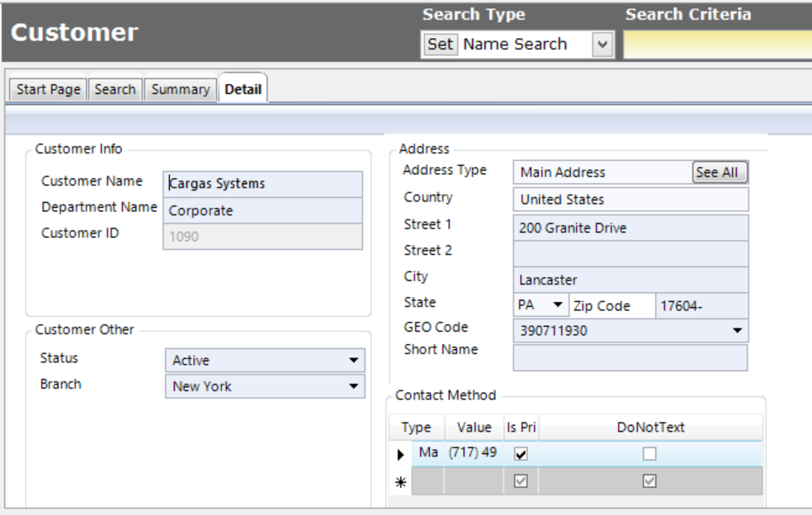Image resolution: width=812 pixels, height=515 pixels.
Task: Expand the Status dropdown showing Active
Action: [x=353, y=361]
